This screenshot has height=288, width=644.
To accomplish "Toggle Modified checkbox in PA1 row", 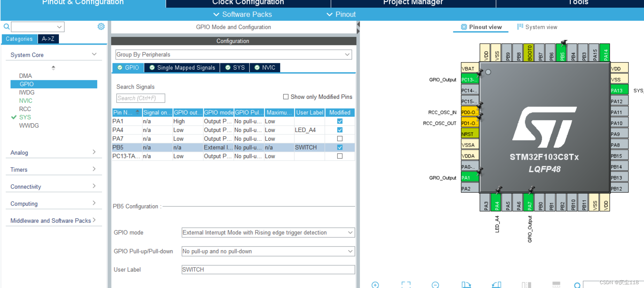I will 340,121.
